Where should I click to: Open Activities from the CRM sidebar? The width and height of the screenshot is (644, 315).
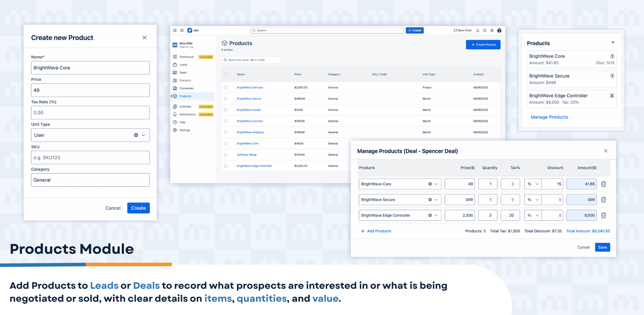point(185,107)
